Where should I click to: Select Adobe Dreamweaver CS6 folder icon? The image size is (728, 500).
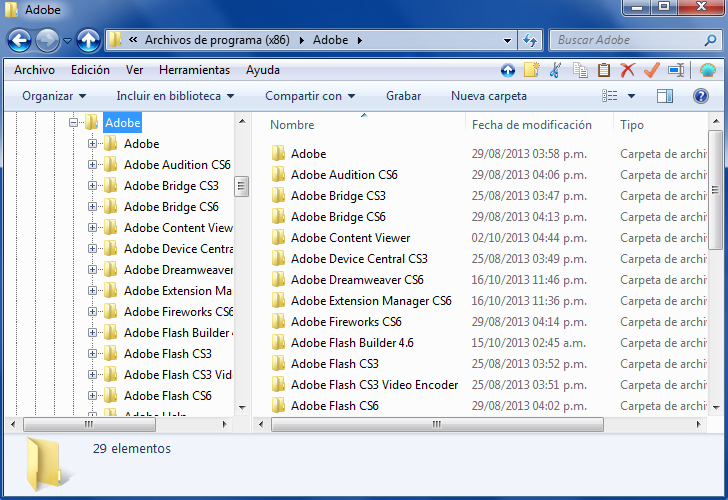point(278,279)
